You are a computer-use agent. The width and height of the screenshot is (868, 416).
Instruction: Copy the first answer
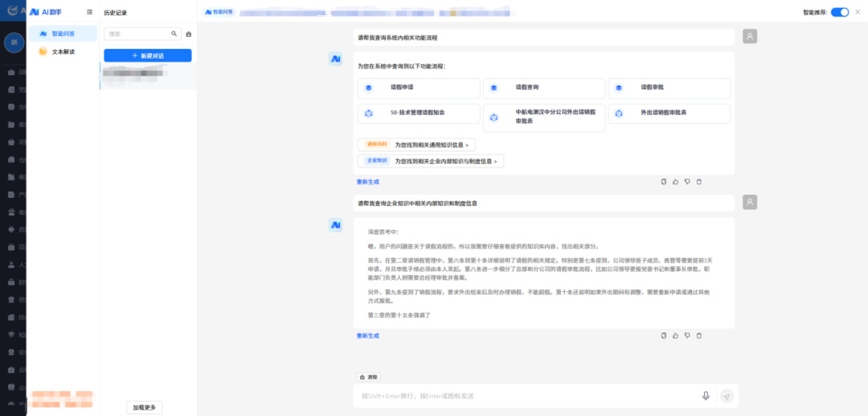point(663,182)
